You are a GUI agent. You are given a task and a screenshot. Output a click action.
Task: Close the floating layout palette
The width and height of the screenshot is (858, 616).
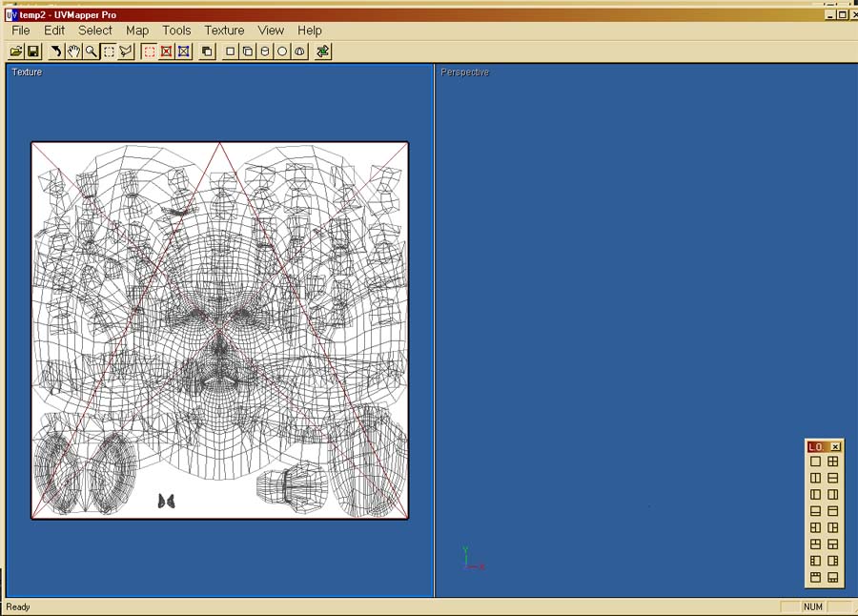click(x=835, y=446)
